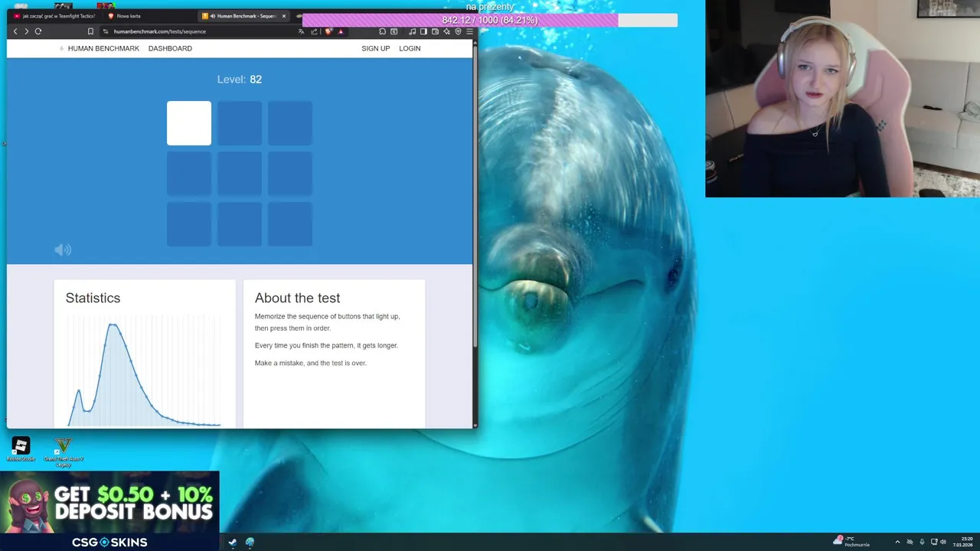Screen dimensions: 980x551
Task: Open the Brave Shields lion icon
Action: pyautogui.click(x=328, y=31)
